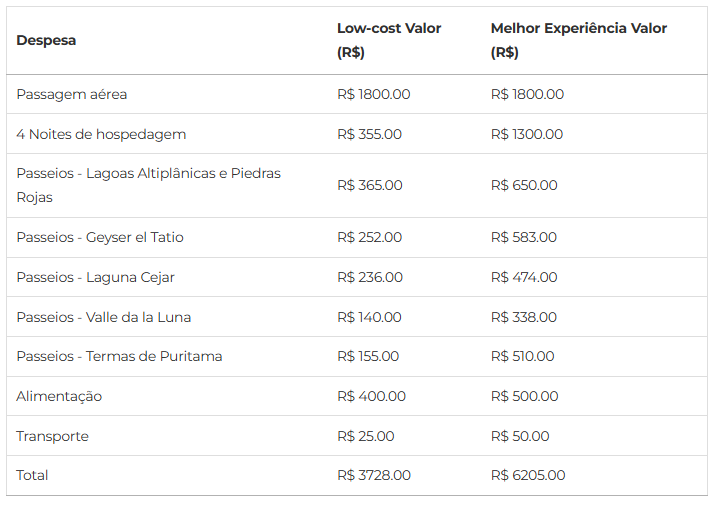This screenshot has width=716, height=505.
Task: Click the R$ 25.00 transport value
Action: click(x=366, y=436)
